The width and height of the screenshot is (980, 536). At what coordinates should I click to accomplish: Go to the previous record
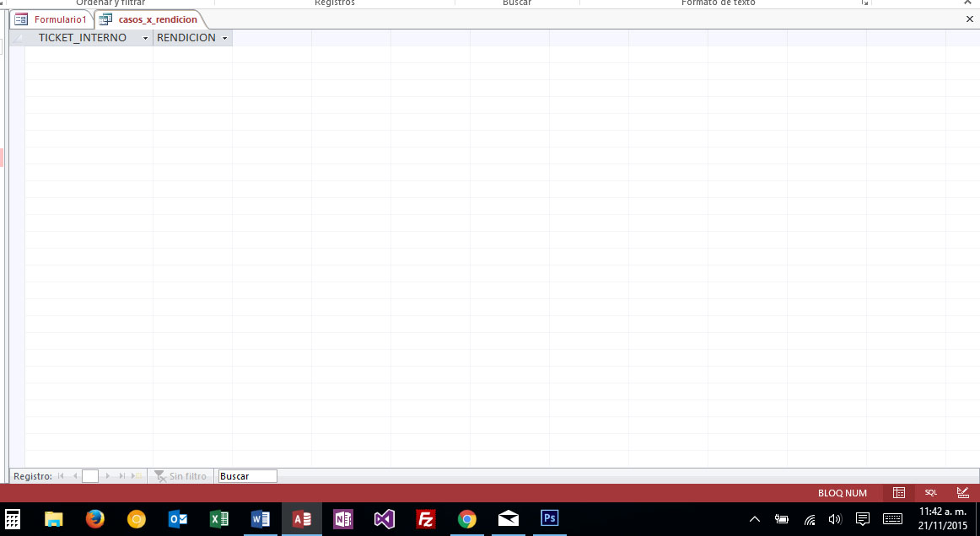75,476
